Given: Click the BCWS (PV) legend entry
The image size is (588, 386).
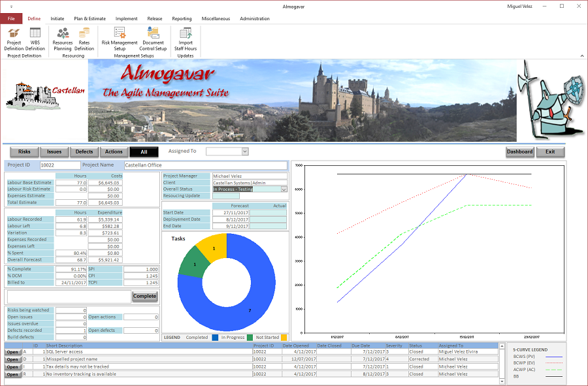Looking at the screenshot, I should pyautogui.click(x=538, y=357).
